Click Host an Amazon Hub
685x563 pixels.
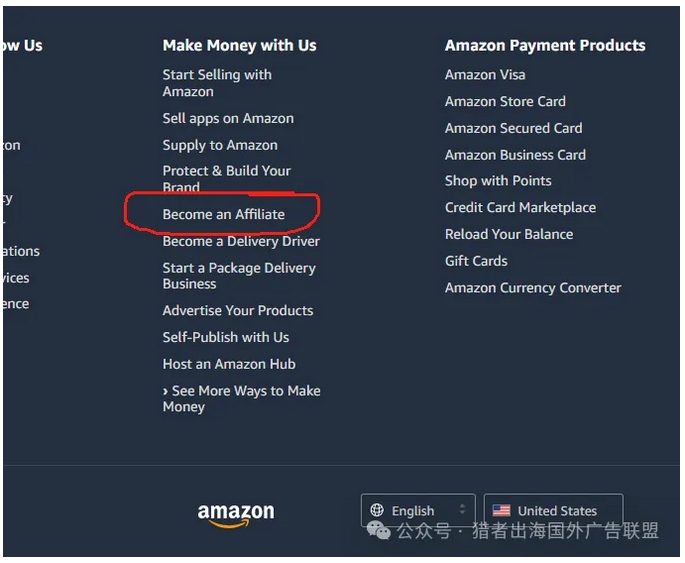(x=229, y=364)
